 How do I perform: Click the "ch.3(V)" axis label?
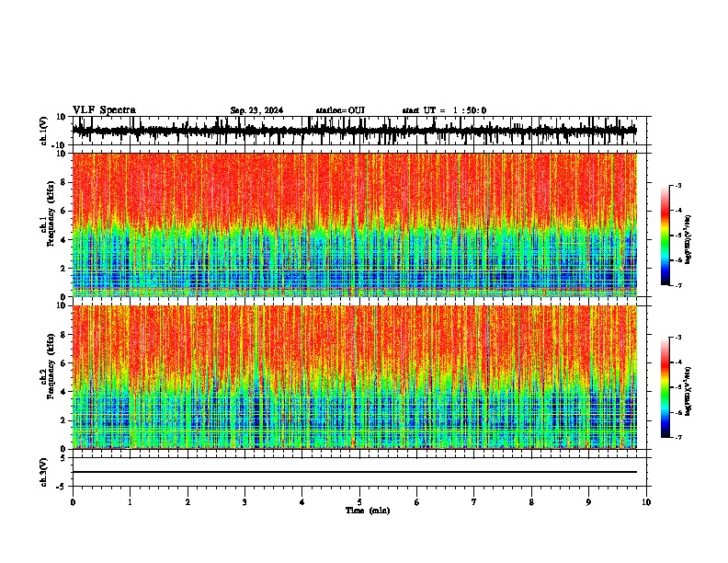pos(44,473)
